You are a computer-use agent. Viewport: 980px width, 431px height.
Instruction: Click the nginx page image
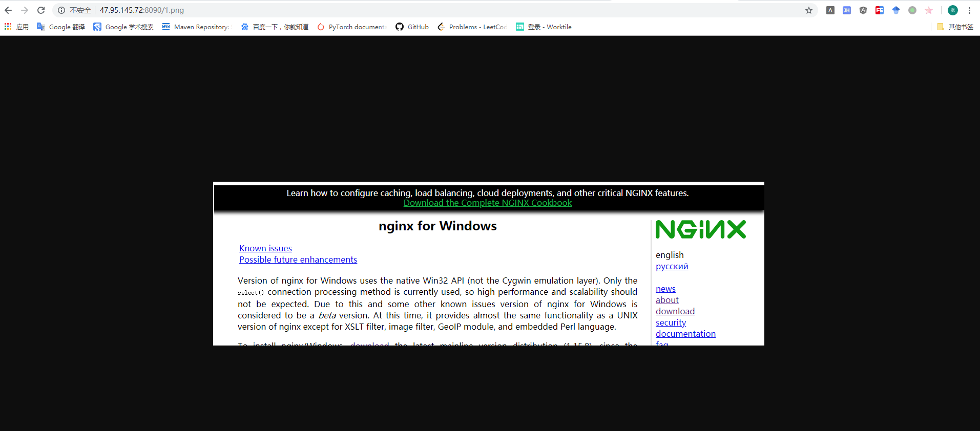(x=489, y=264)
